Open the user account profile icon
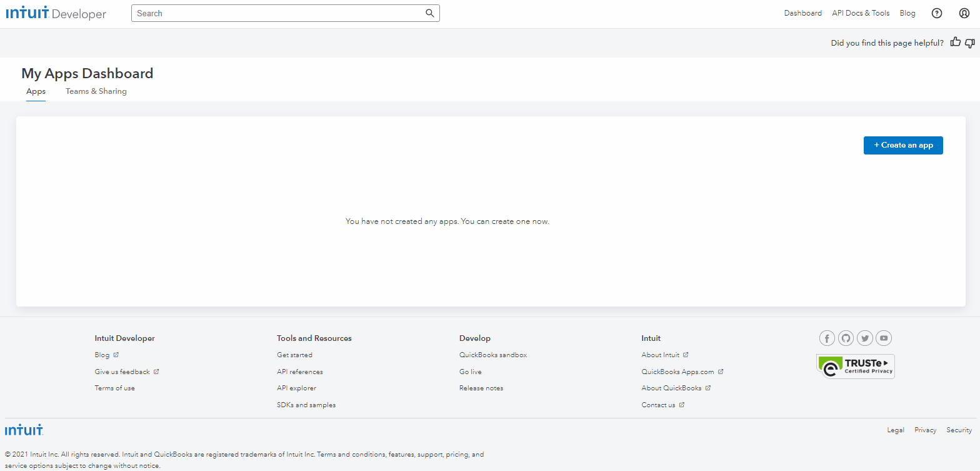 [964, 13]
